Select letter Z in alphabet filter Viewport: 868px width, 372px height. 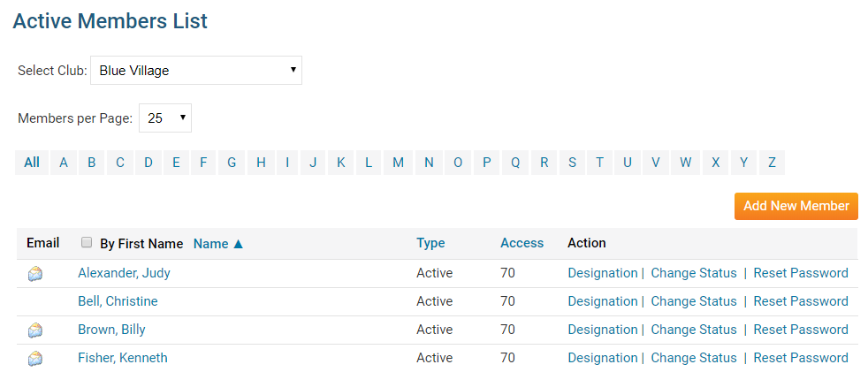(x=772, y=163)
